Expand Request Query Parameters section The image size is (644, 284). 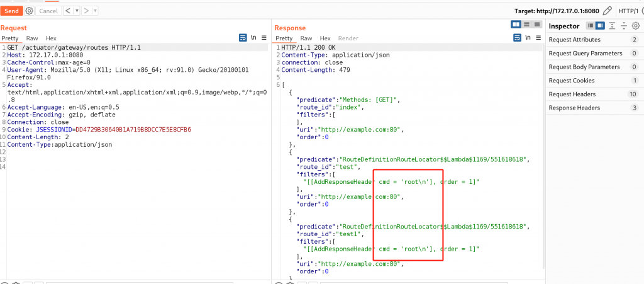pos(594,54)
